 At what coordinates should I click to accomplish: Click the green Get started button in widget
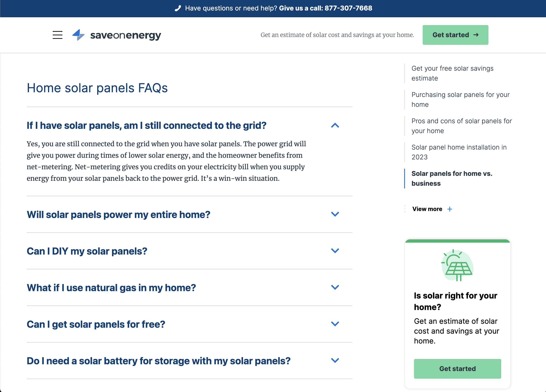pyautogui.click(x=457, y=368)
